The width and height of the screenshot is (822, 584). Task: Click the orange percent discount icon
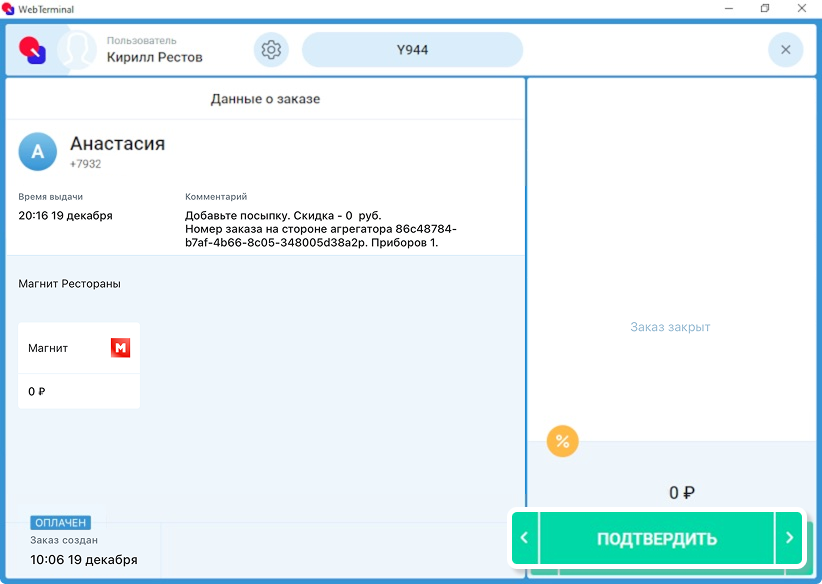[x=562, y=441]
